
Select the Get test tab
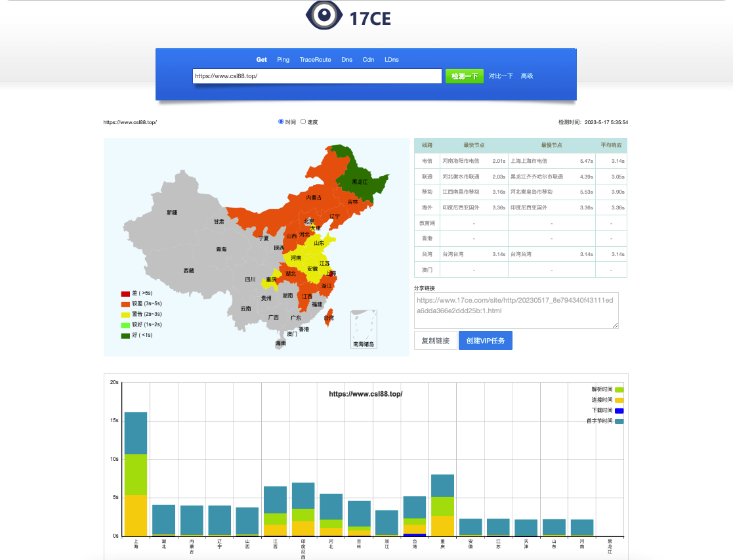coord(261,60)
